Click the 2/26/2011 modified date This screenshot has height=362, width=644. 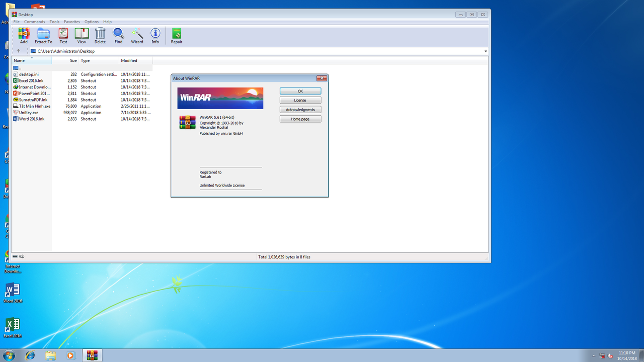click(x=136, y=106)
